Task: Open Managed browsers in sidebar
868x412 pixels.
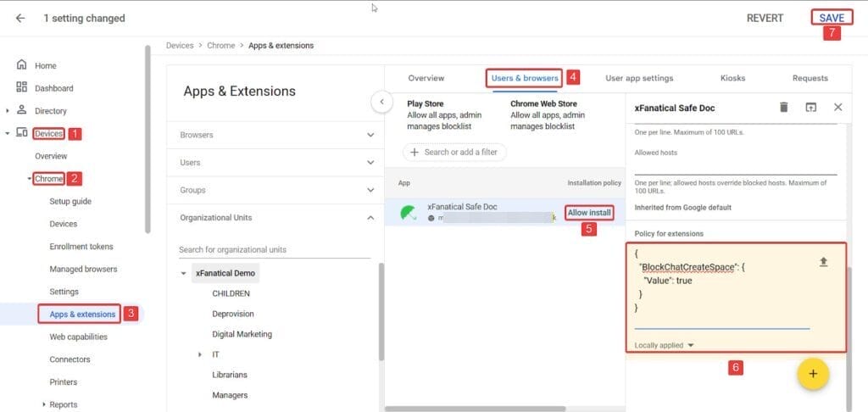Action: click(x=83, y=269)
